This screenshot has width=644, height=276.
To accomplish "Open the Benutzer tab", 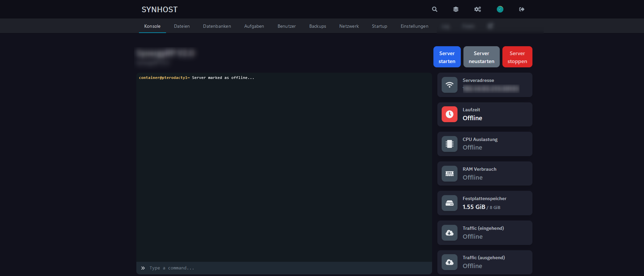I will [287, 26].
